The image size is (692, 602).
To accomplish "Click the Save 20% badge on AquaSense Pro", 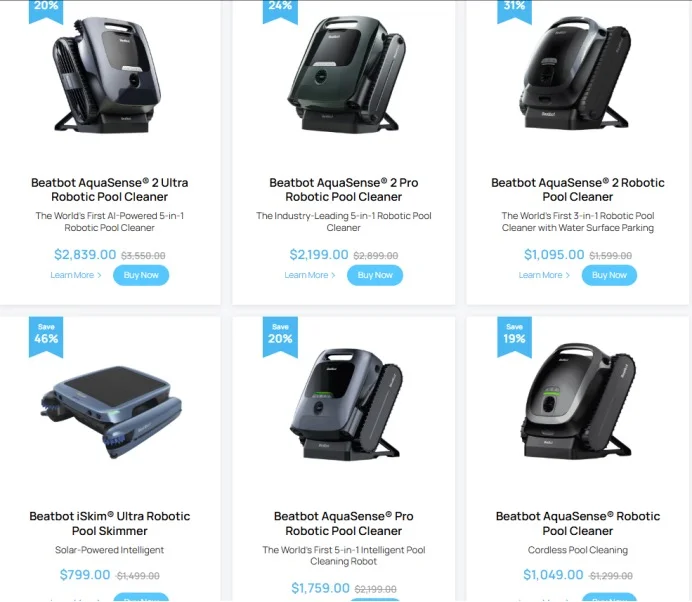I will (280, 337).
